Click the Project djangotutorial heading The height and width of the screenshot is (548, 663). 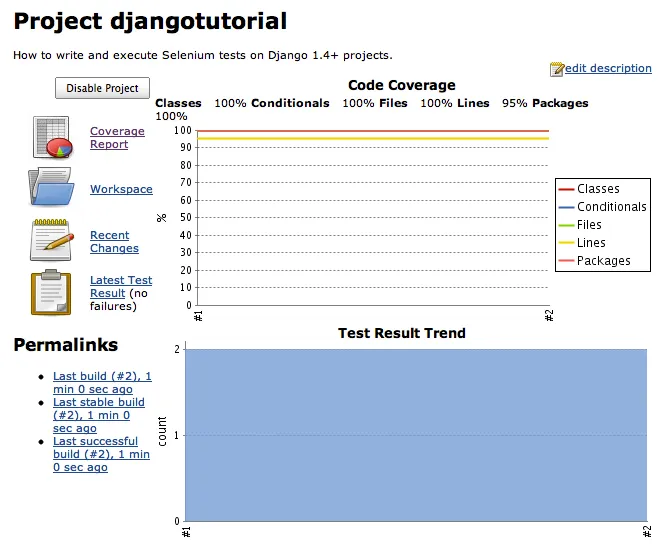pos(150,21)
